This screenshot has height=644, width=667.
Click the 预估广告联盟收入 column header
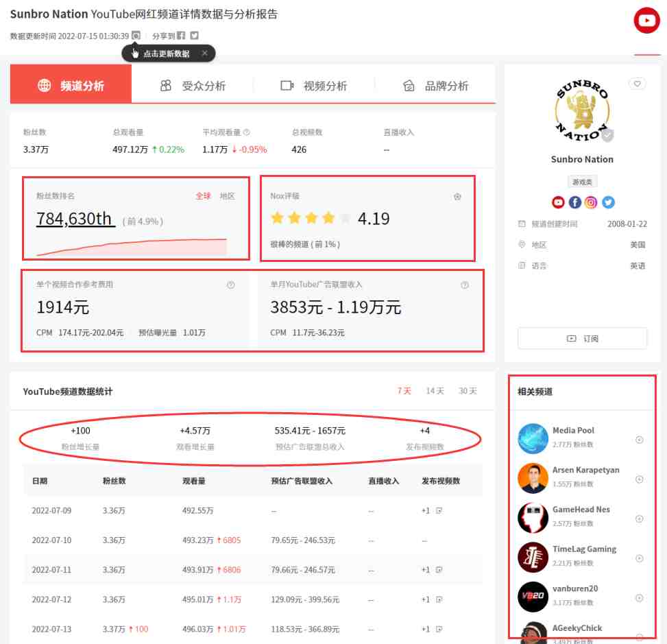click(302, 481)
